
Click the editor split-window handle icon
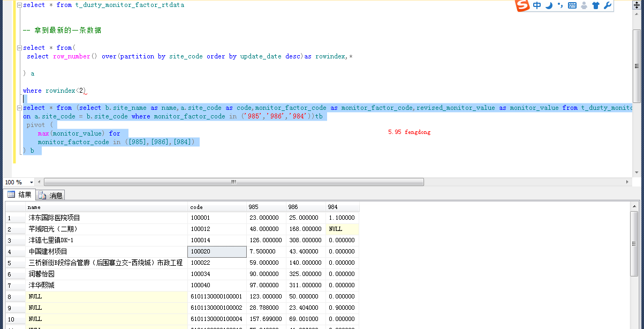[637, 4]
